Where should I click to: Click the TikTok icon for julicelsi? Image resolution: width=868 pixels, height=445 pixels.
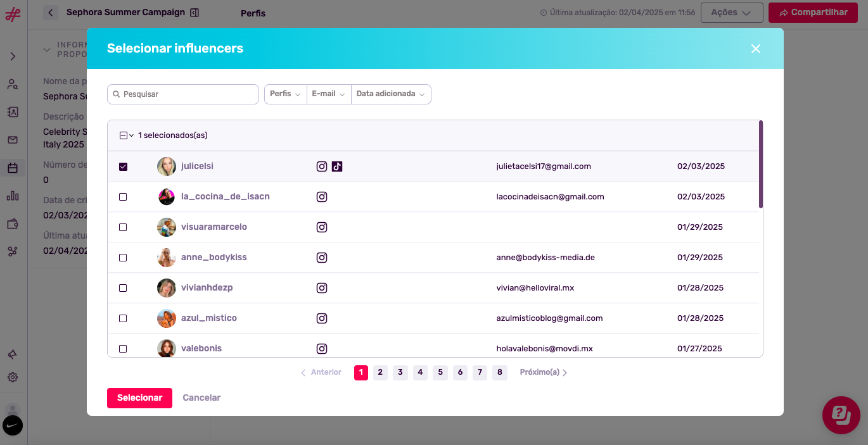pos(337,166)
